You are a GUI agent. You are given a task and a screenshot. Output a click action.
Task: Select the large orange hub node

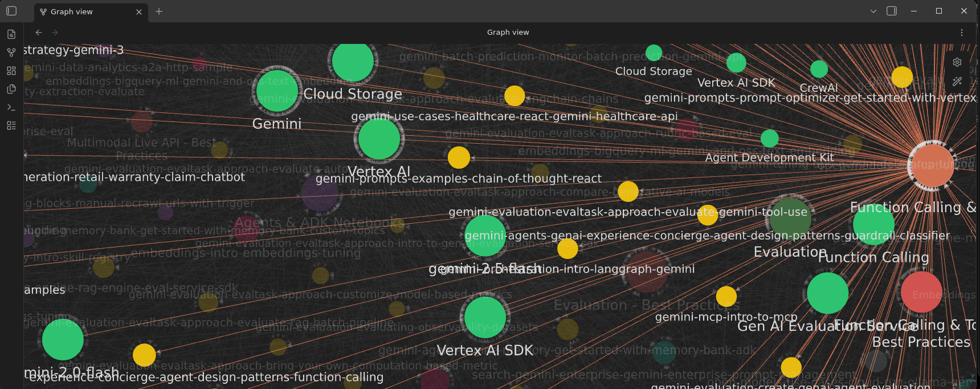click(932, 166)
